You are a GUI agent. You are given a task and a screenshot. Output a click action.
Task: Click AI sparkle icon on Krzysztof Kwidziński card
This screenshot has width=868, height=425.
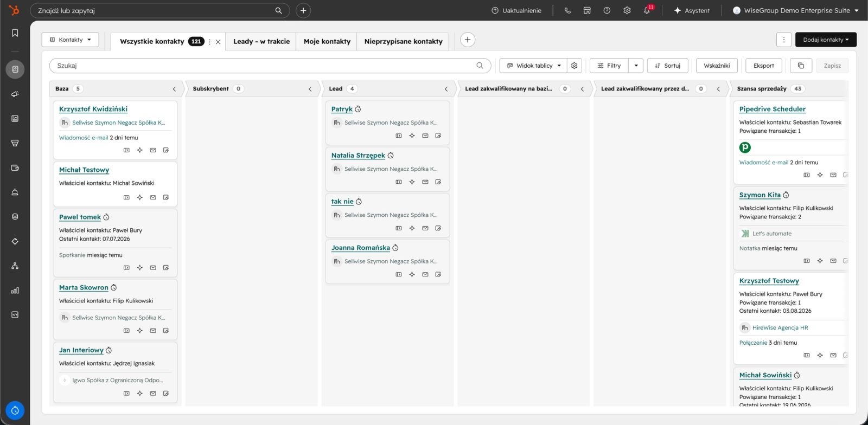pos(140,150)
